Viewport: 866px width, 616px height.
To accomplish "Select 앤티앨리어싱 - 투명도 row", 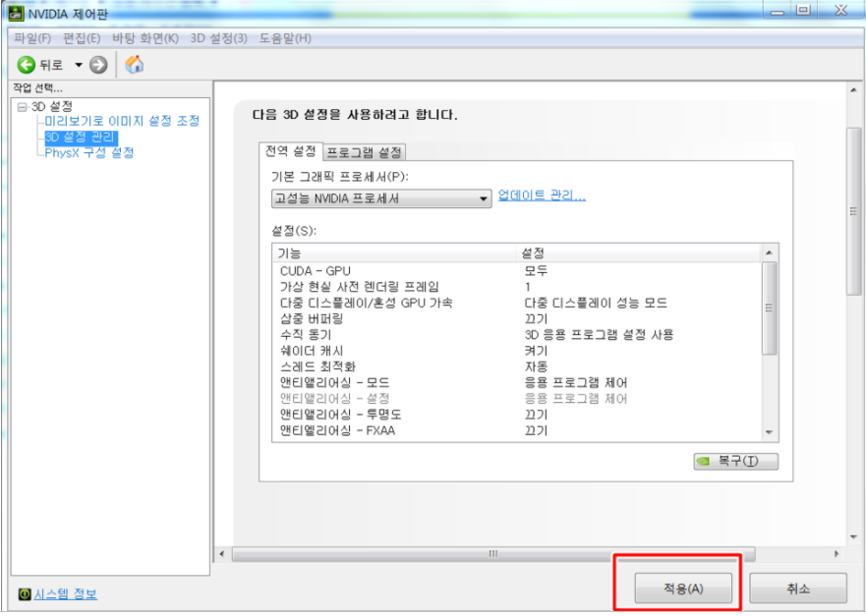I will [x=516, y=415].
